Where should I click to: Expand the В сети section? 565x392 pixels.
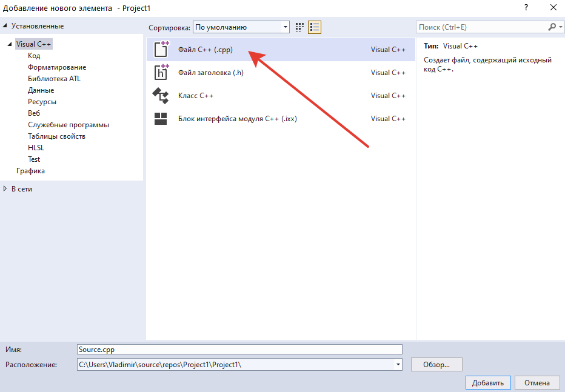pyautogui.click(x=5, y=188)
